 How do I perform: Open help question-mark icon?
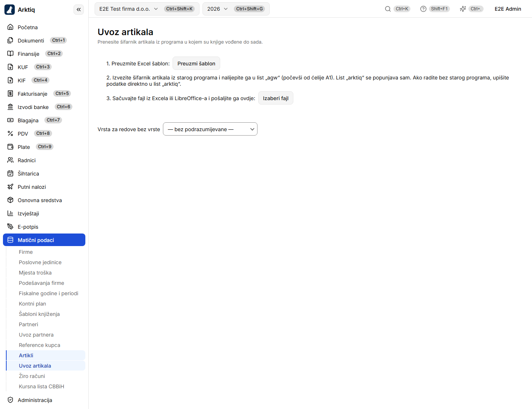coord(423,9)
